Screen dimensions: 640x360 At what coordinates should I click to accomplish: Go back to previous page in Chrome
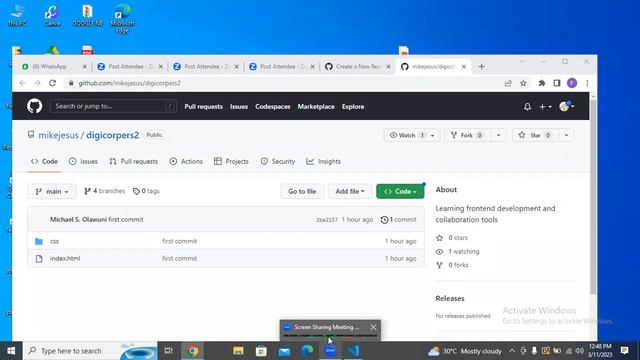tap(22, 83)
